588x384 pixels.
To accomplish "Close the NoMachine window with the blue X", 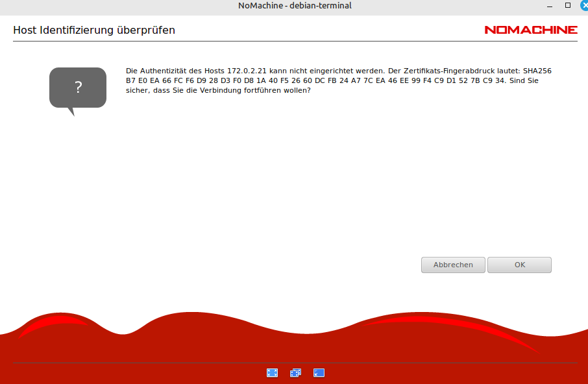I will pos(584,5).
